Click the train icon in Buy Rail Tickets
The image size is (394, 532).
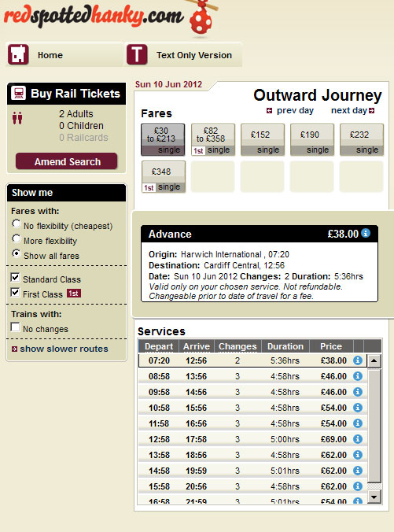[19, 93]
